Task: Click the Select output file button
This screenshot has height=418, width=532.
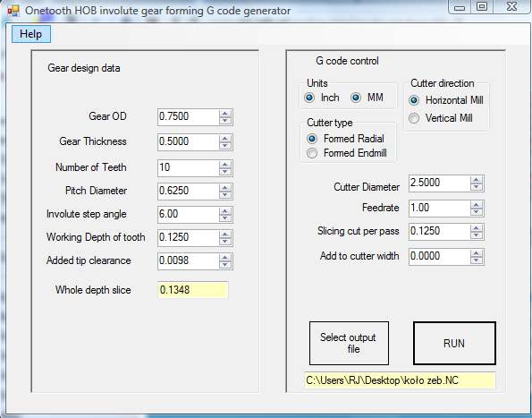Action: [x=349, y=344]
